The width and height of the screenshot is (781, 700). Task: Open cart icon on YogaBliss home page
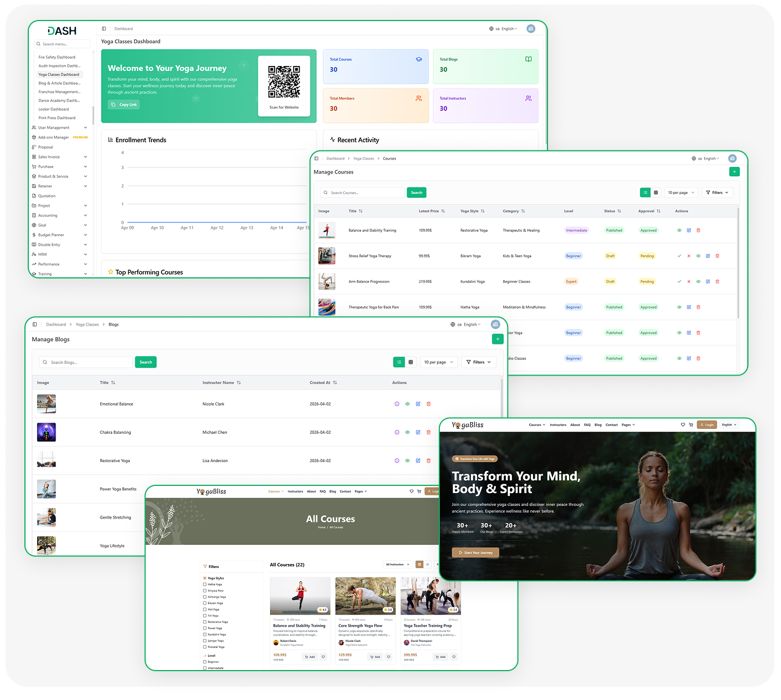[x=691, y=425]
